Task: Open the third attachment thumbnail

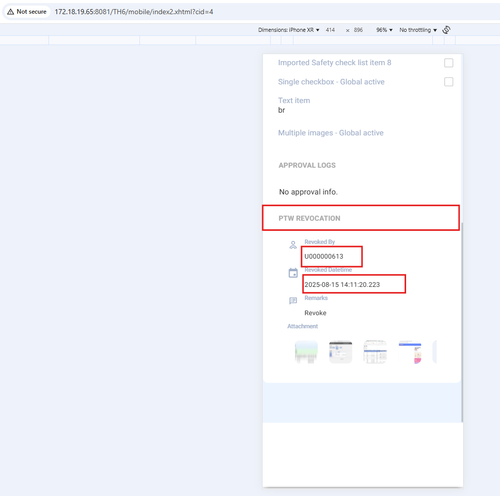Action: 375,352
